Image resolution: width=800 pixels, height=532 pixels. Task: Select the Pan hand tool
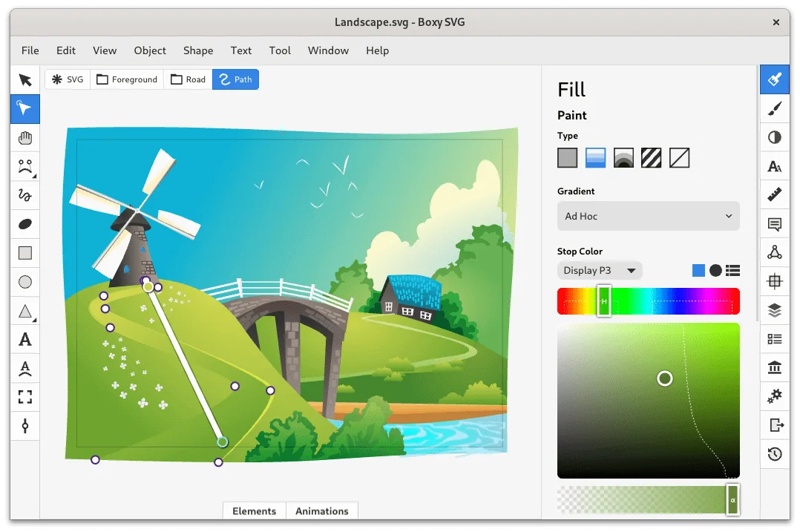click(x=25, y=138)
